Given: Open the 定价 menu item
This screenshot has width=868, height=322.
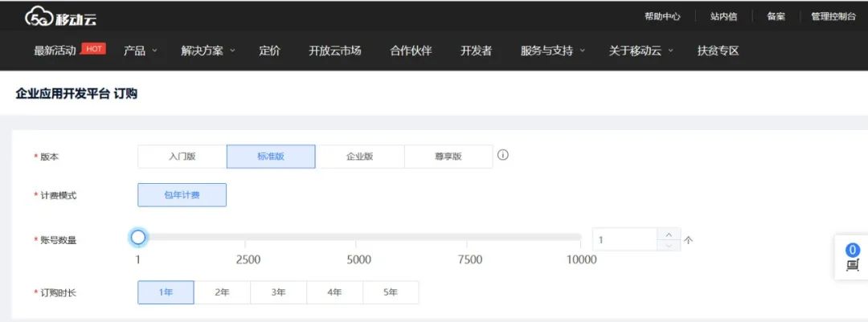Looking at the screenshot, I should pos(270,51).
